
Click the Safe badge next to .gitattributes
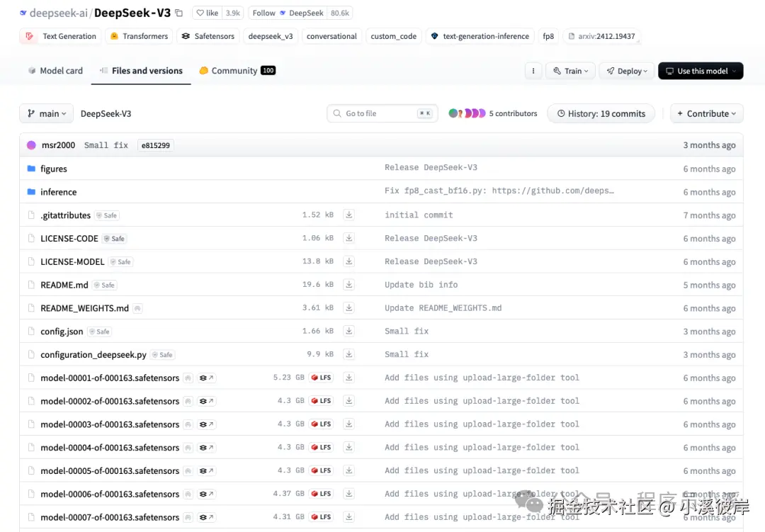coord(107,215)
